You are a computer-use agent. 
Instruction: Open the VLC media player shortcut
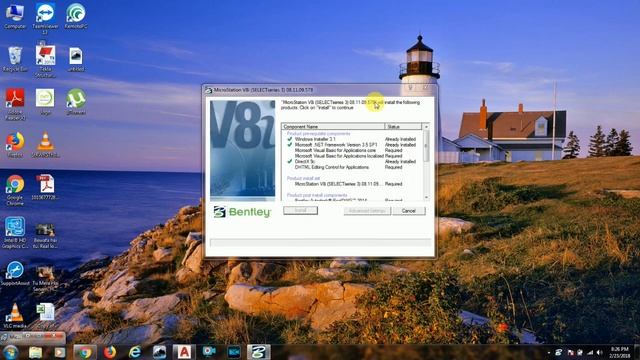coord(15,316)
